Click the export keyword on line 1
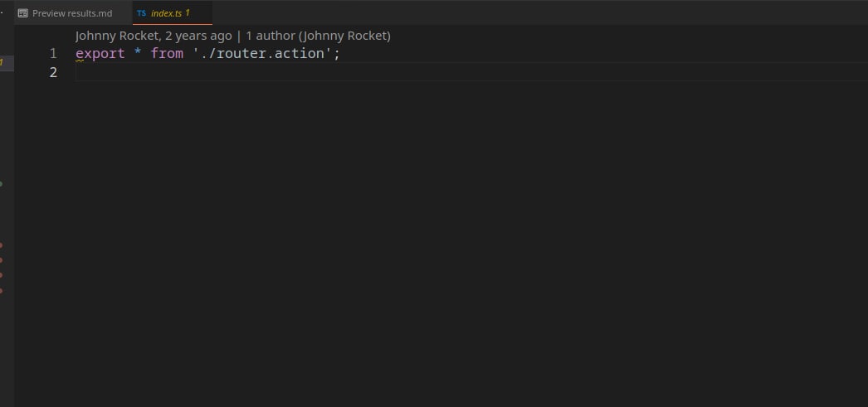868x407 pixels. (x=100, y=54)
